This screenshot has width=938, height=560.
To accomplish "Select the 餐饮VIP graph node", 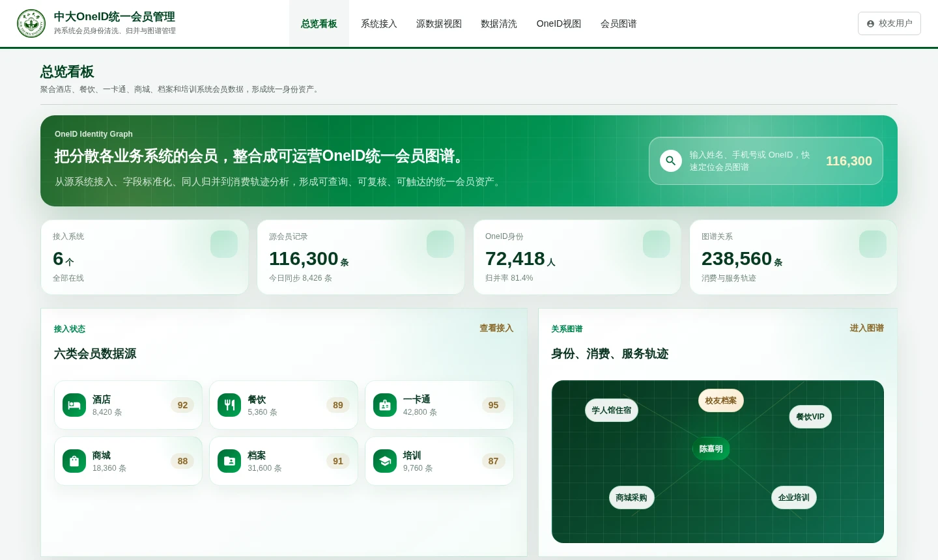I will pyautogui.click(x=810, y=417).
